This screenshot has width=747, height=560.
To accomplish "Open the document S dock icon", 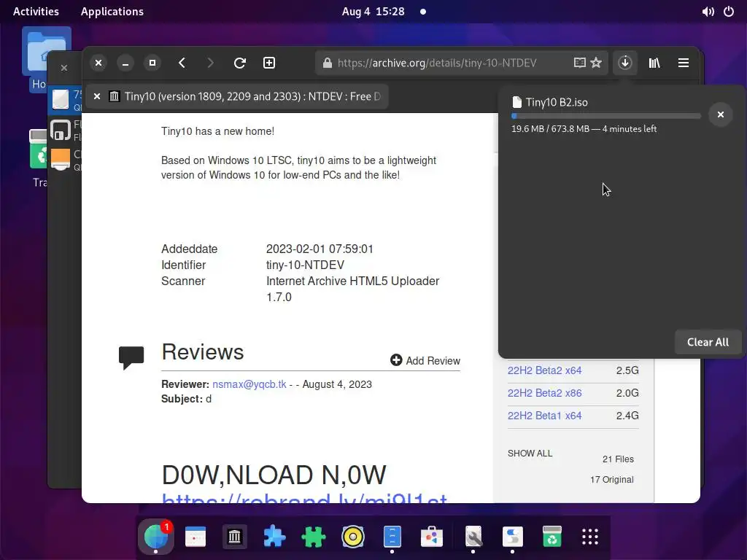I will point(512,537).
